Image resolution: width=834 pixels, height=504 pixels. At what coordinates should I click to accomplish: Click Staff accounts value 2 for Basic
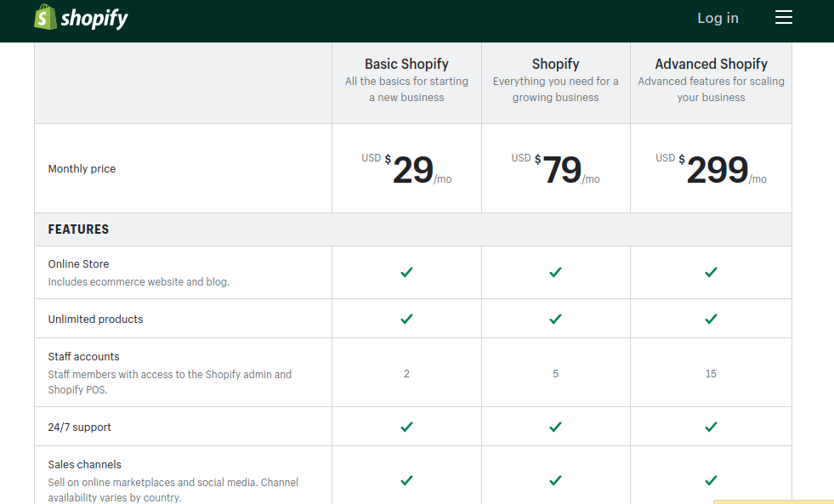(x=406, y=374)
